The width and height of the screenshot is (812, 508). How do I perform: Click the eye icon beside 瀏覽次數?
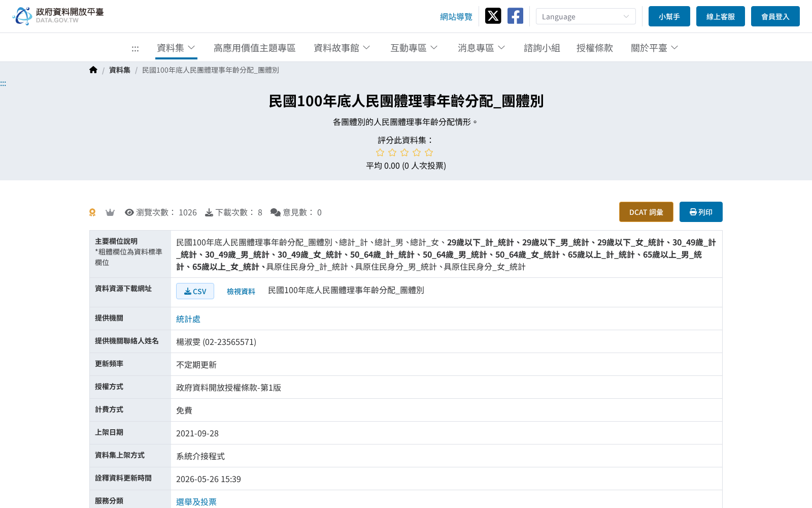[129, 212]
